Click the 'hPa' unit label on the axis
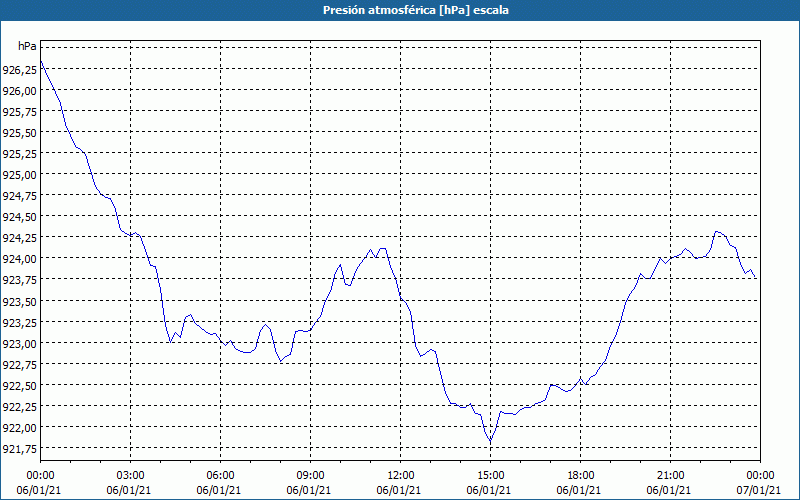Screen dimensions: 800x500 (27, 46)
